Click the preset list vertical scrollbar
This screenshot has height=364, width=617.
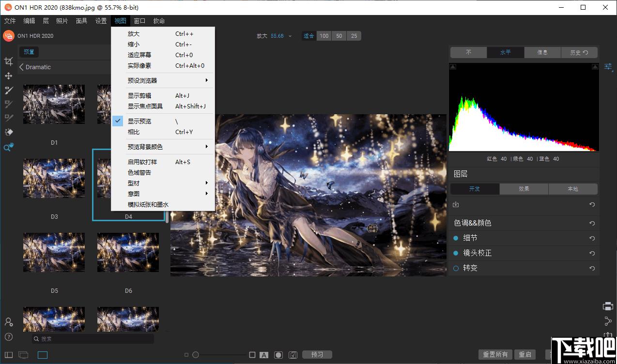[x=167, y=217]
